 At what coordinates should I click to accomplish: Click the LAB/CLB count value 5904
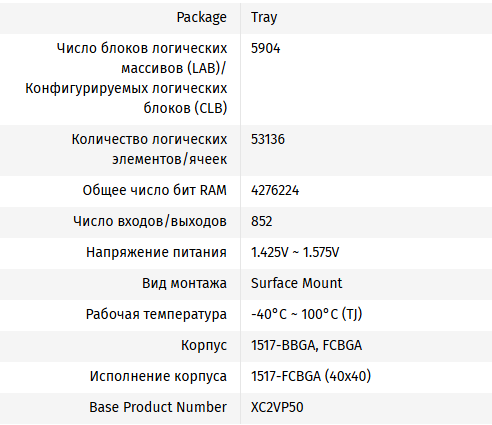pyautogui.click(x=266, y=48)
